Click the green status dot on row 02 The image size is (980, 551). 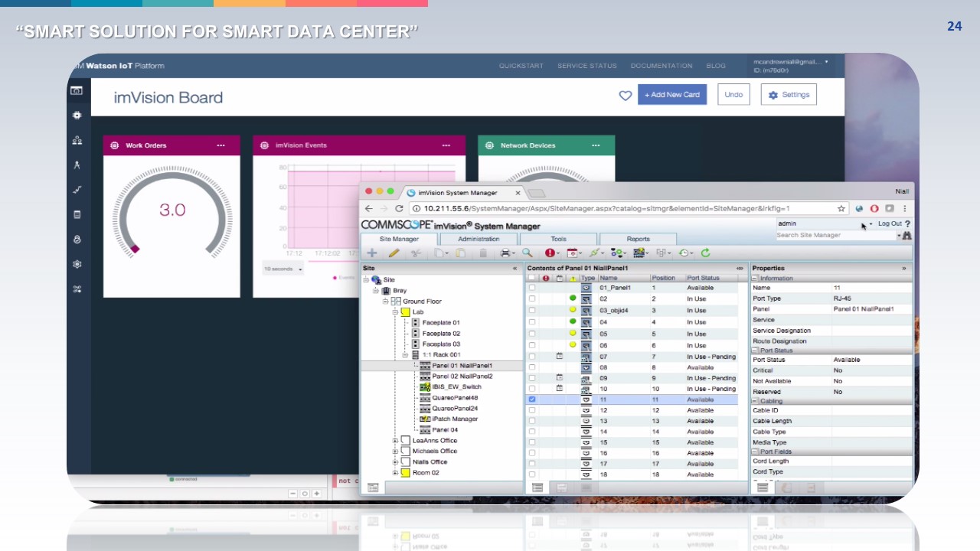(x=572, y=298)
